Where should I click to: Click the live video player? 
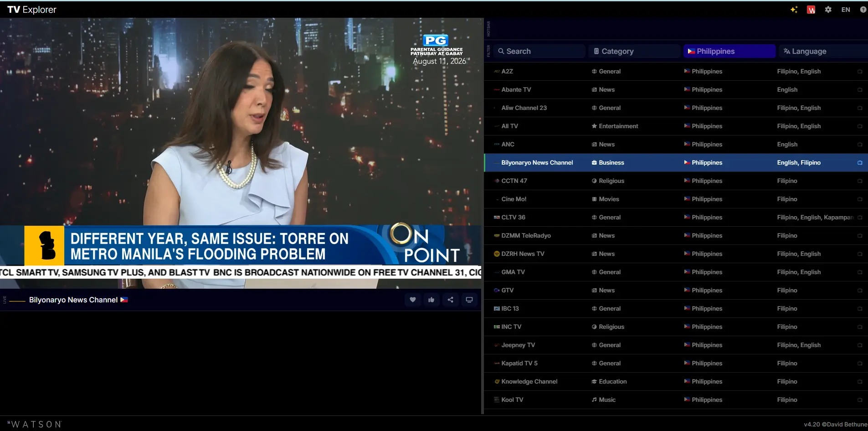(241, 153)
